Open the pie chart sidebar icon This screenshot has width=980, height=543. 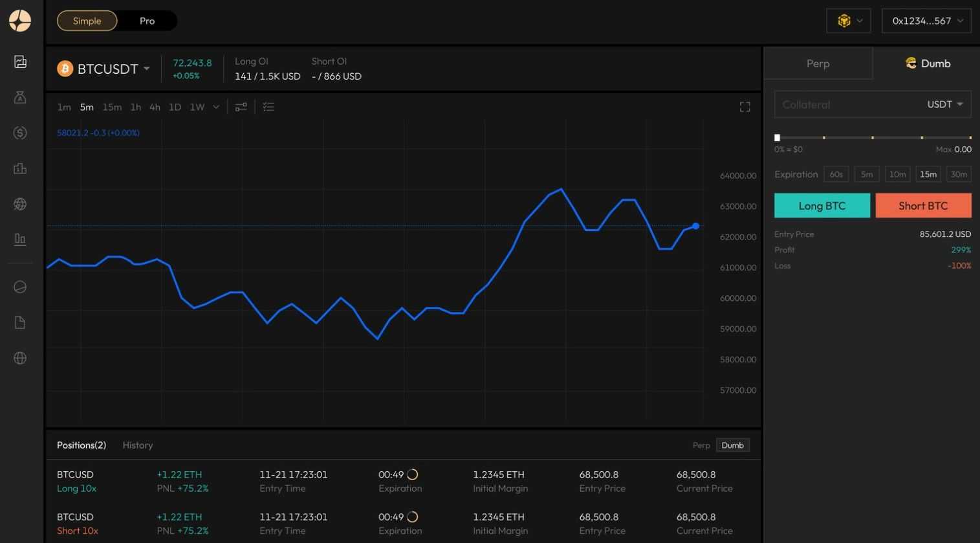pos(20,287)
